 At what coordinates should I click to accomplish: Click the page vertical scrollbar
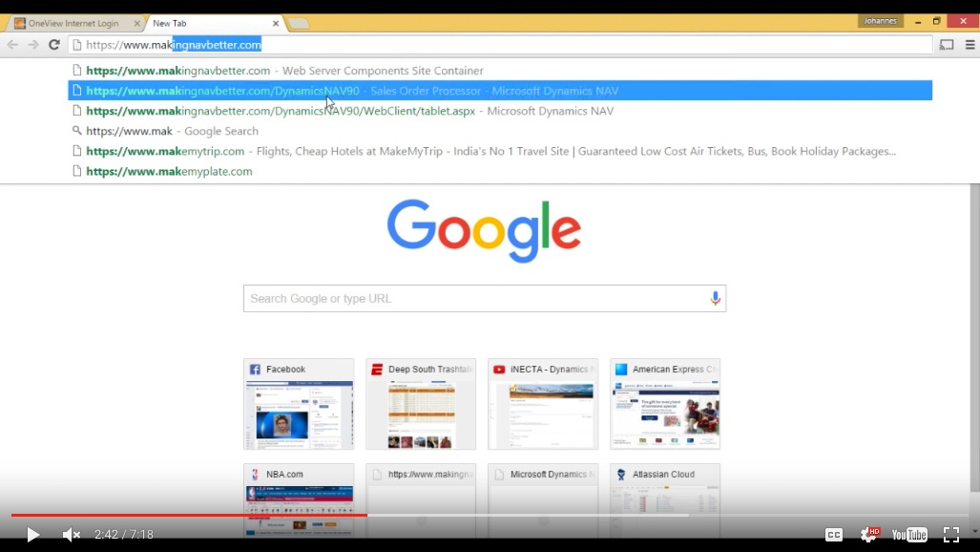974,338
